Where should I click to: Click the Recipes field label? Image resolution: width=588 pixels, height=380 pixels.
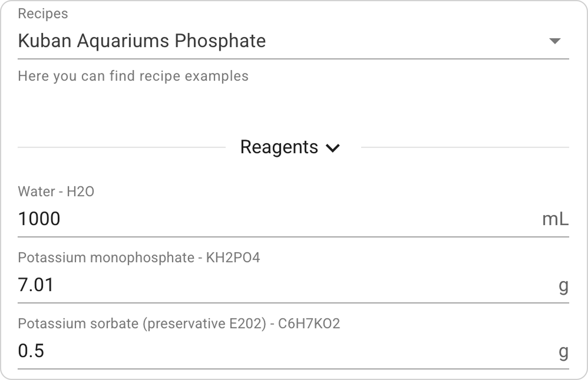pos(43,14)
